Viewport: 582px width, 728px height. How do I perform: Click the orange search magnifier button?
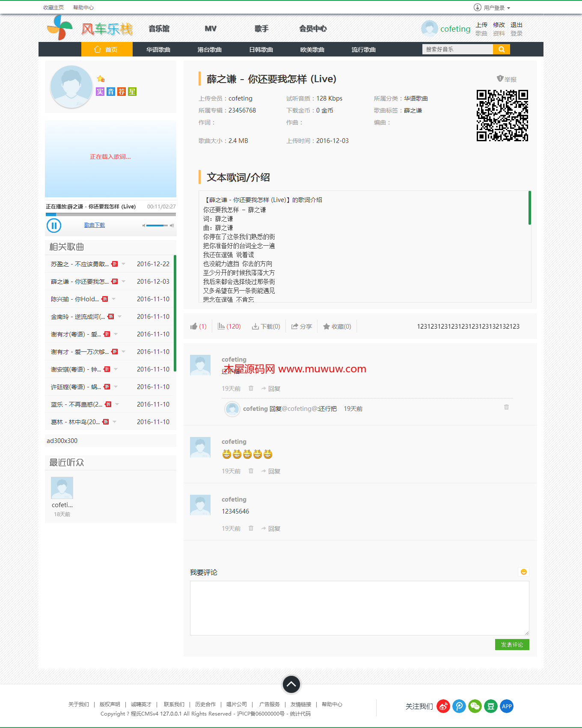(x=501, y=49)
